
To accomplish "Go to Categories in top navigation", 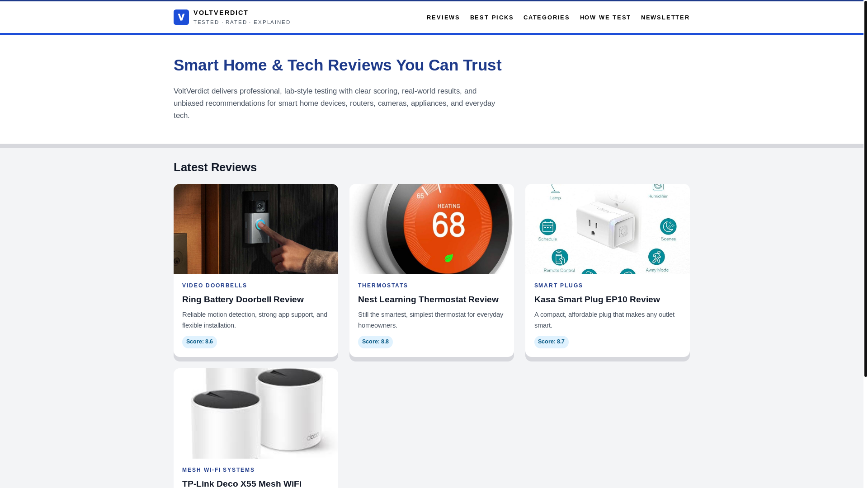I will [x=546, y=18].
